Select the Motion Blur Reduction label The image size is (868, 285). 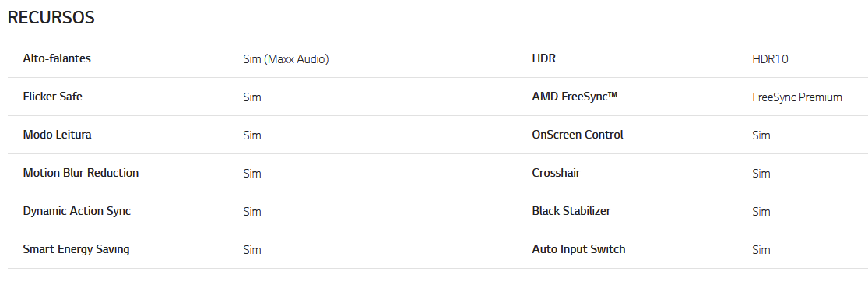click(81, 173)
